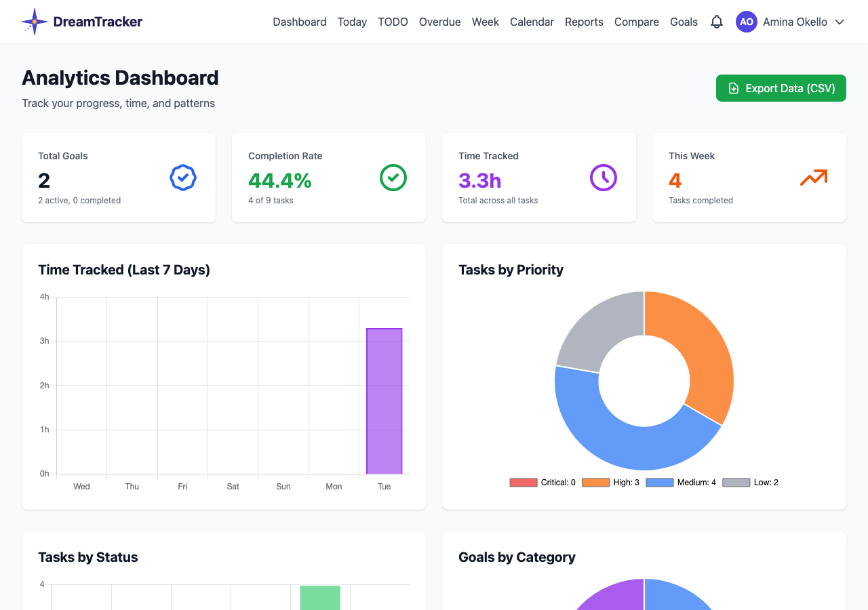The height and width of the screenshot is (610, 868).
Task: Open the Compare page
Action: (637, 22)
